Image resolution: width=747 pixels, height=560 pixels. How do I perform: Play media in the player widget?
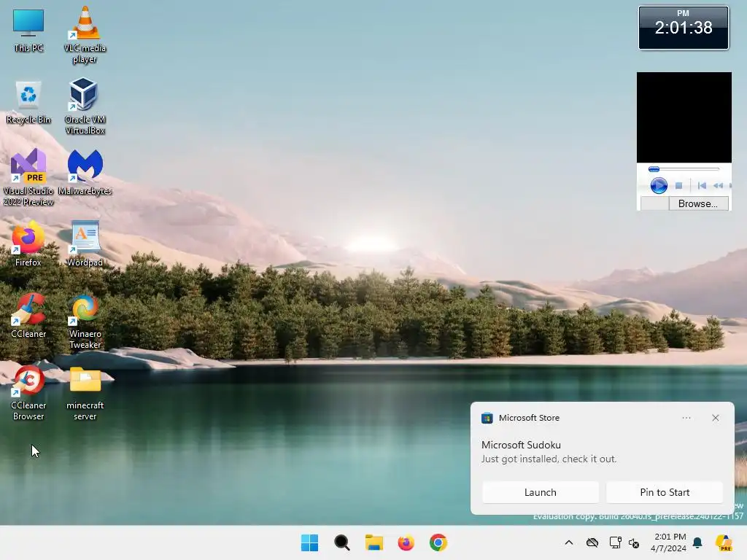pos(659,185)
